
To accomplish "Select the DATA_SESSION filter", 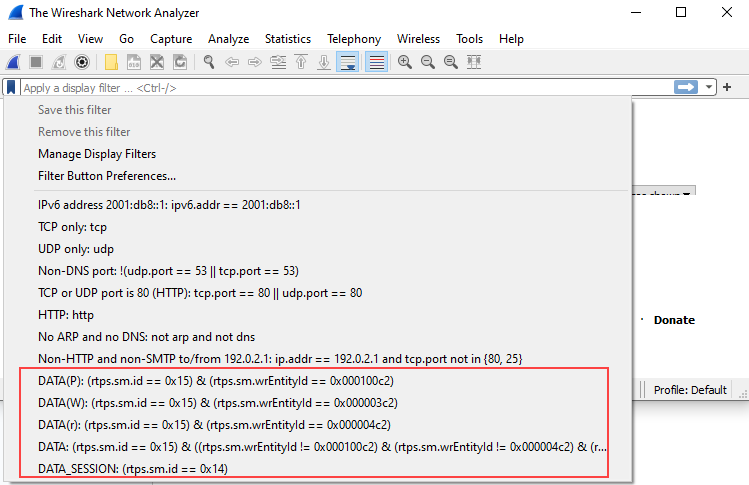I will [x=133, y=469].
